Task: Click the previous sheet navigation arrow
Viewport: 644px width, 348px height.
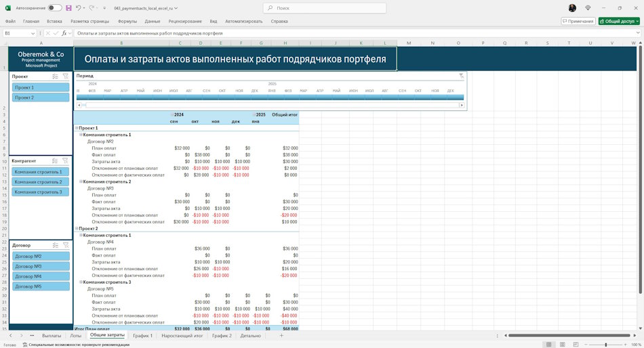Action: point(11,336)
